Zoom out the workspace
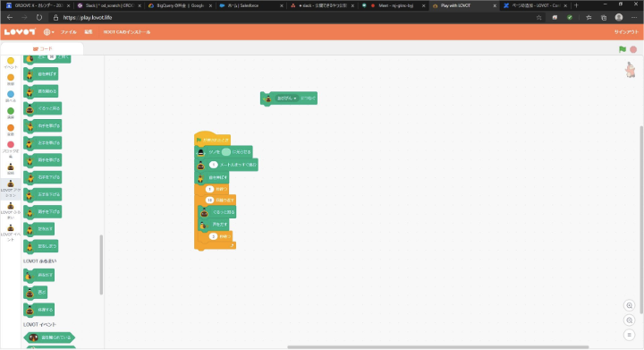This screenshot has height=350, width=644. coord(629,320)
